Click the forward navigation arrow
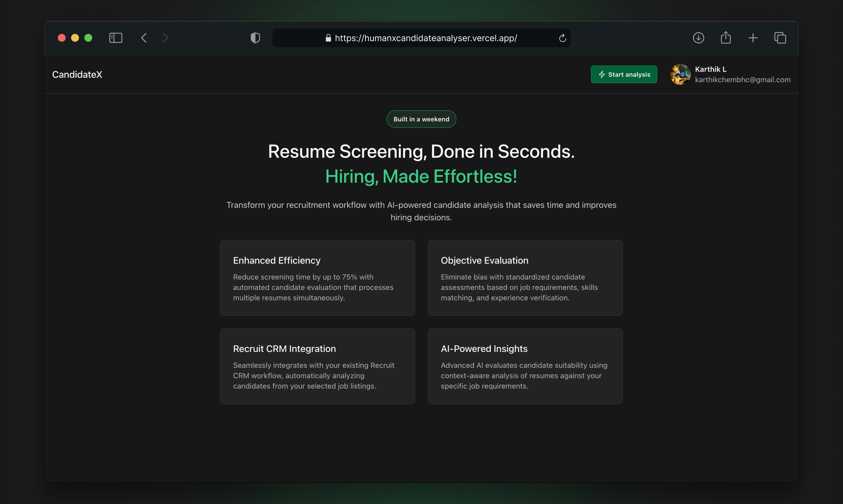 pyautogui.click(x=166, y=38)
